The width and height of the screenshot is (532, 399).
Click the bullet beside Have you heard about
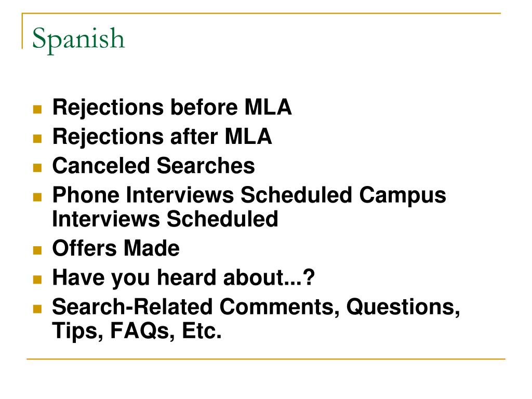click(x=37, y=280)
